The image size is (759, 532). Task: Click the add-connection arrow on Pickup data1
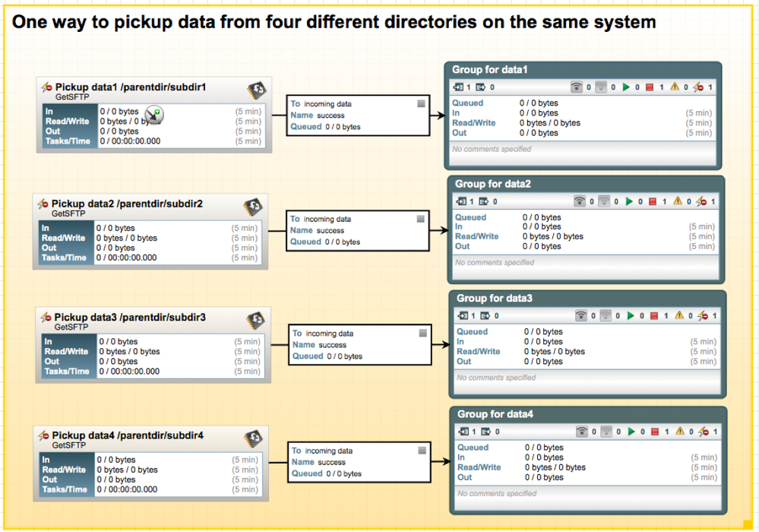tap(155, 116)
